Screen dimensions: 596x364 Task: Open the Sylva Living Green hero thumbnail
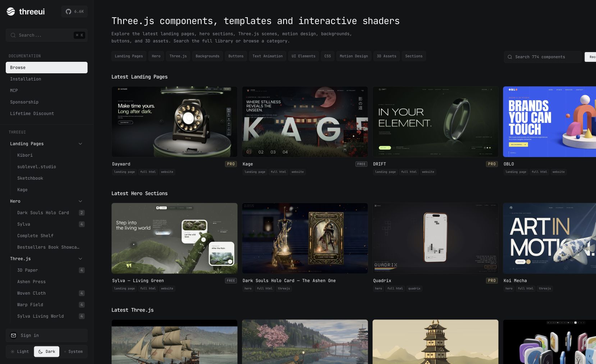click(174, 238)
